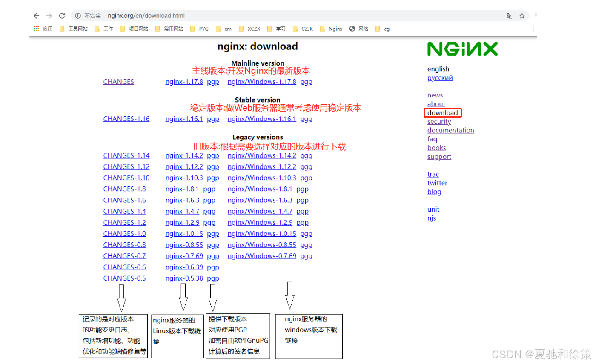The width and height of the screenshot is (593, 364).
Task: Switch language to русский
Action: pos(440,78)
